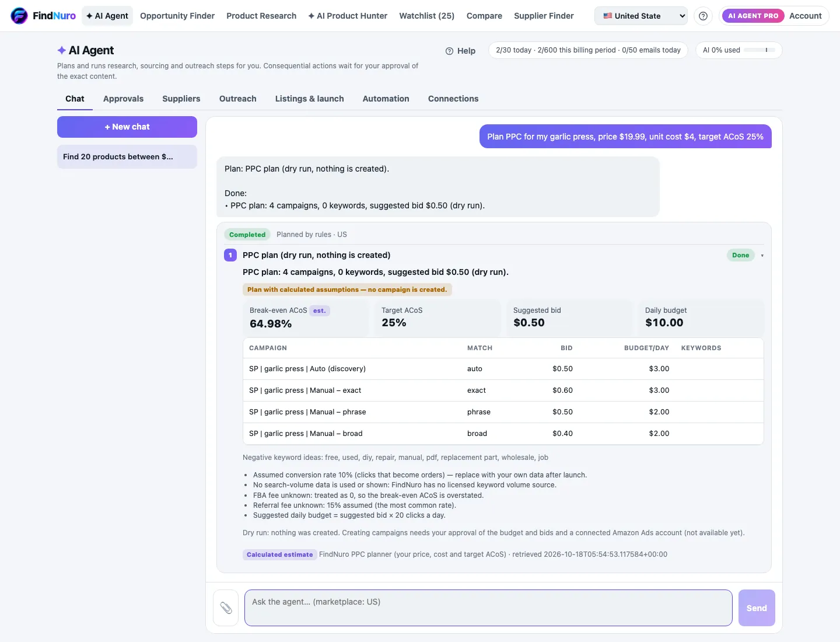Go to Opportunity Finder
Viewport: 840px width, 642px height.
(177, 16)
